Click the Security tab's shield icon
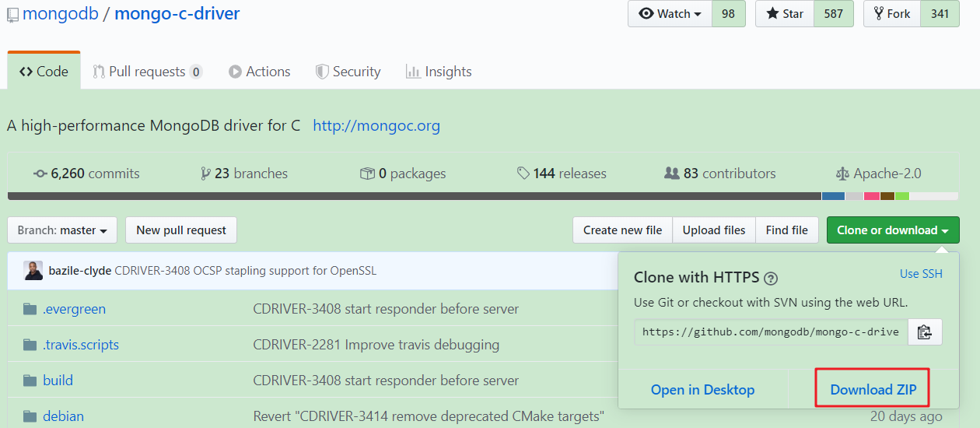Viewport: 980px width, 428px height. point(322,72)
